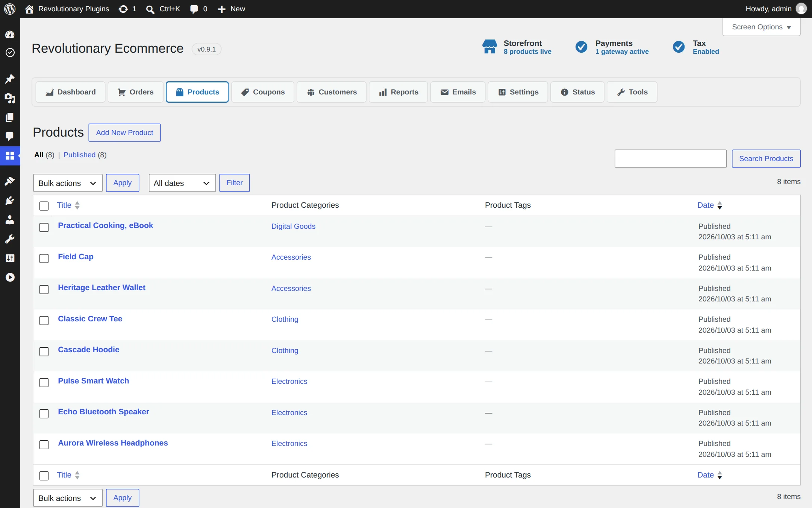The image size is (812, 508).
Task: Tick the Pulse Smart Watch checkbox
Action: click(x=44, y=383)
